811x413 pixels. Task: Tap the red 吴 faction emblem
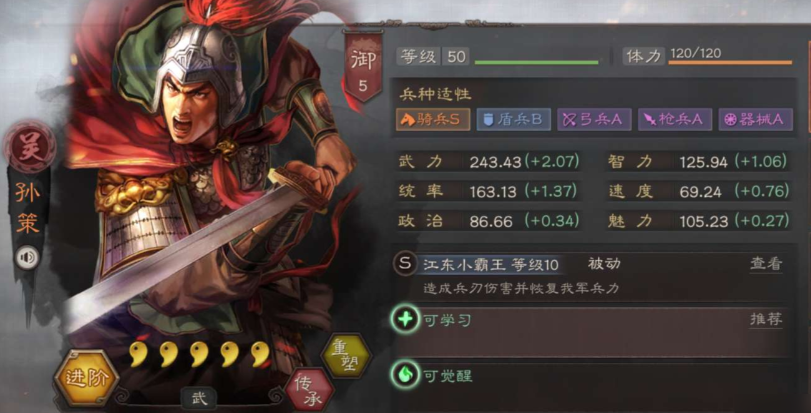point(27,147)
